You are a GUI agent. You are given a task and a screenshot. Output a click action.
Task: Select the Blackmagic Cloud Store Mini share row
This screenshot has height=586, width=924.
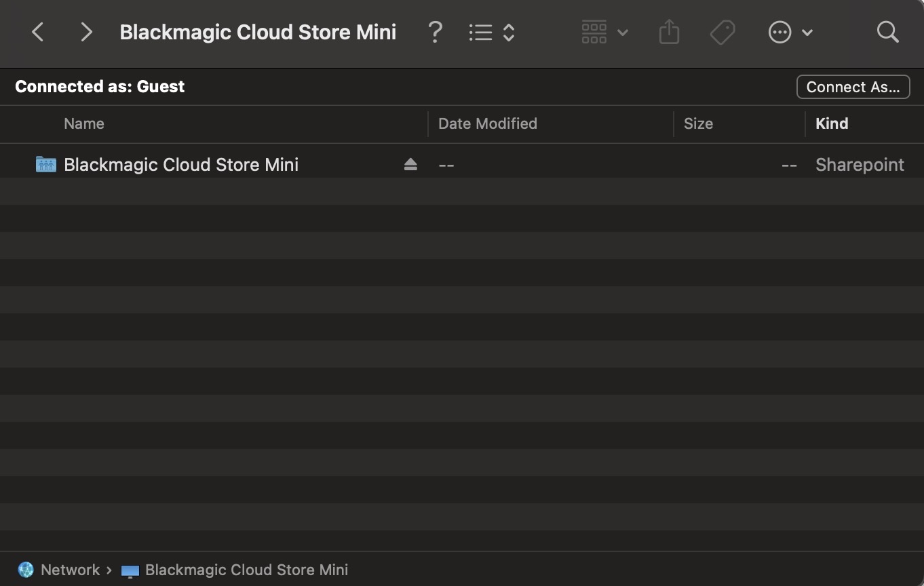click(x=181, y=165)
